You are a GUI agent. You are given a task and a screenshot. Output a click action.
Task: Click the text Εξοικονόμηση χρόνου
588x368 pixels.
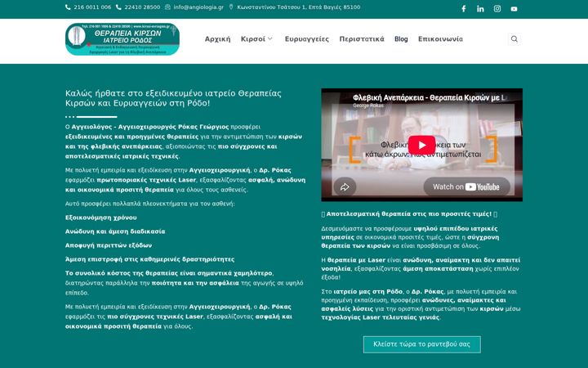pos(101,218)
